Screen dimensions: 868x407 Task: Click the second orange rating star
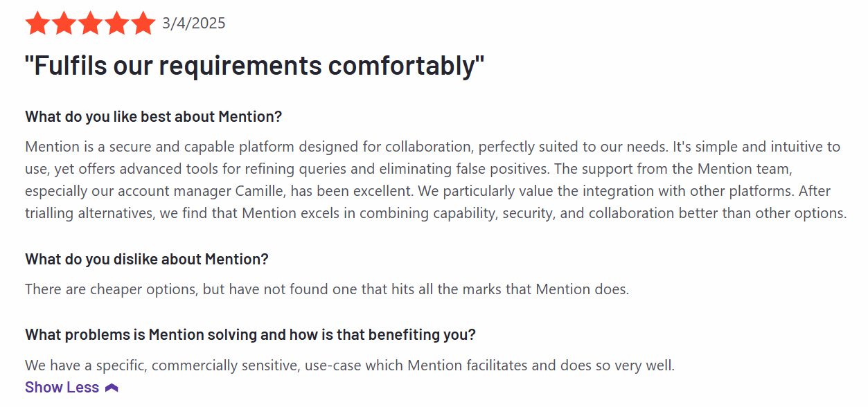[x=64, y=23]
